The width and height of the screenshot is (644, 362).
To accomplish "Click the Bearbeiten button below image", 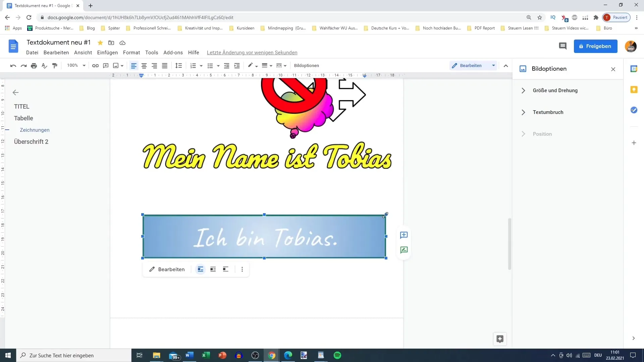I will click(x=167, y=269).
